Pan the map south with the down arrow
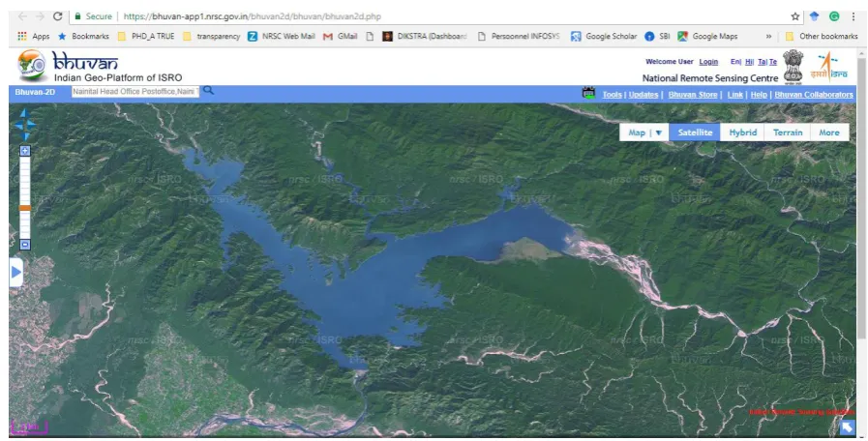Image resolution: width=868 pixels, height=441 pixels. click(25, 136)
